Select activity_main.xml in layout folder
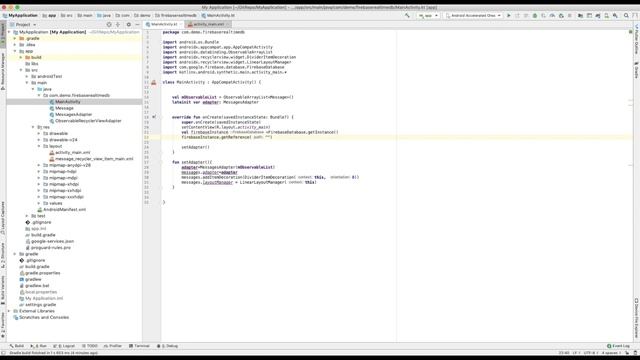This screenshot has width=640, height=360. point(70,152)
